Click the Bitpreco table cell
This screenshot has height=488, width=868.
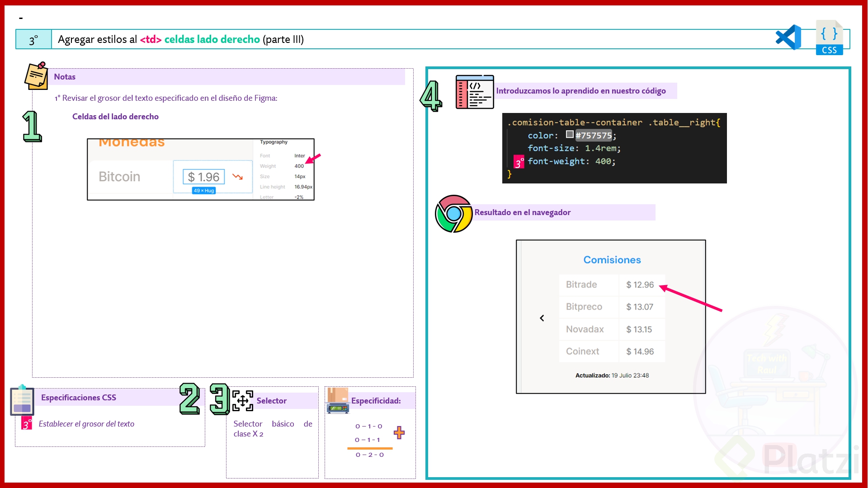pyautogui.click(x=589, y=307)
